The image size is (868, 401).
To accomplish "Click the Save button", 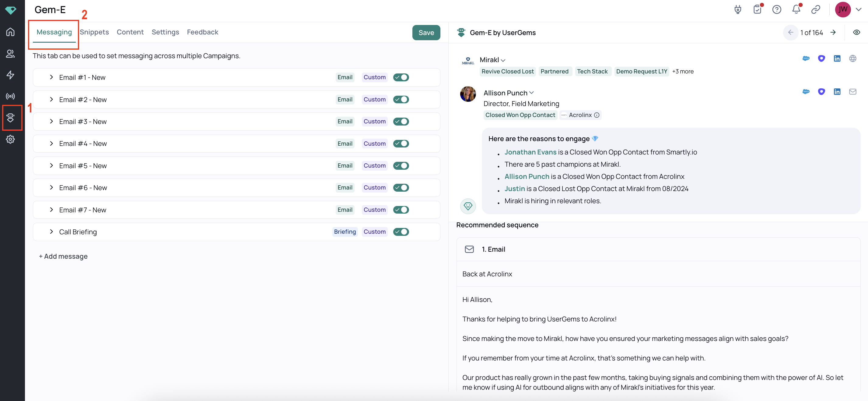I will click(x=426, y=33).
